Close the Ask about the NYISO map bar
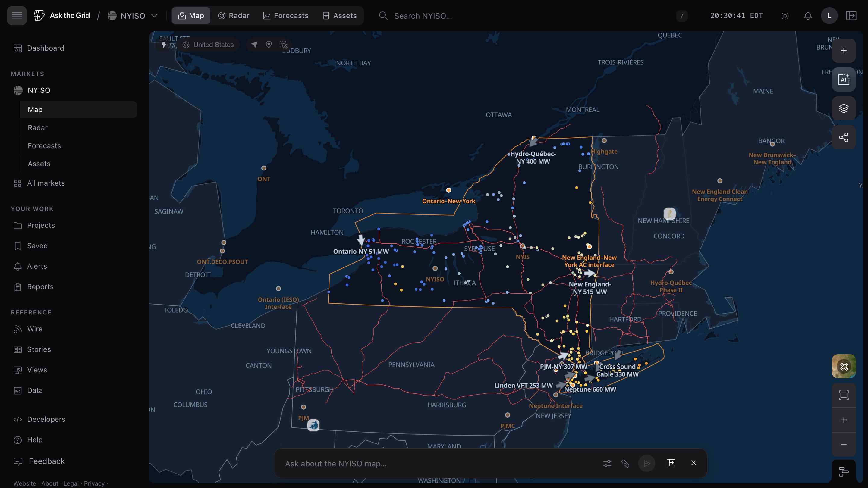This screenshot has height=488, width=868. point(693,463)
